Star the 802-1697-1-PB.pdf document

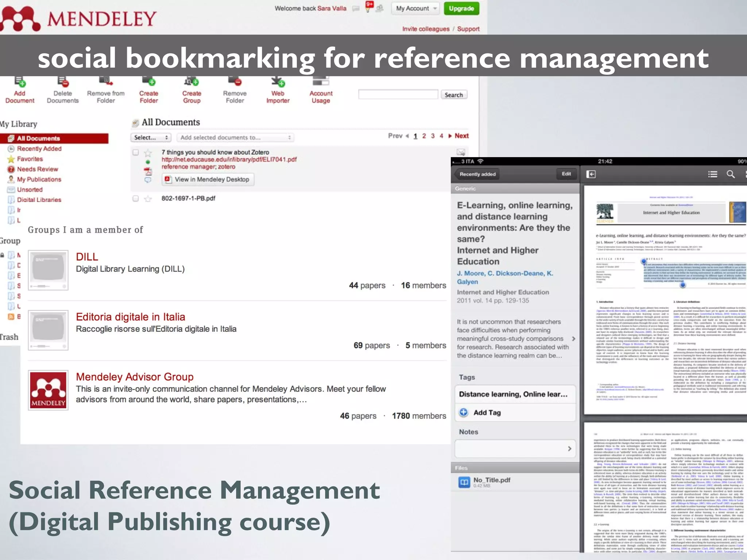pos(148,199)
